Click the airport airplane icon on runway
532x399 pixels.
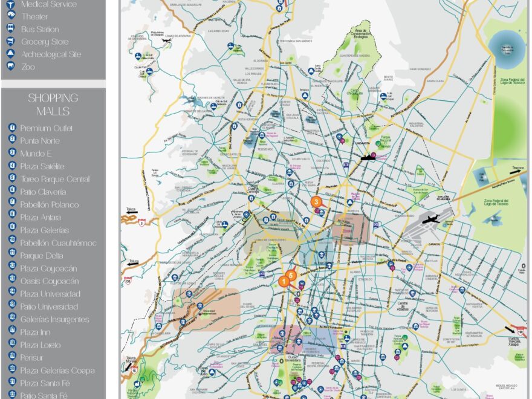[x=431, y=219]
